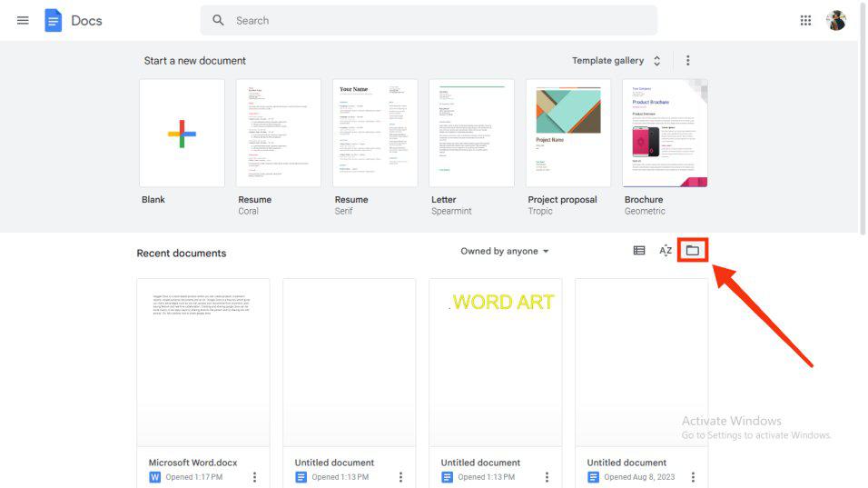Open the Google apps grid

coord(805,21)
